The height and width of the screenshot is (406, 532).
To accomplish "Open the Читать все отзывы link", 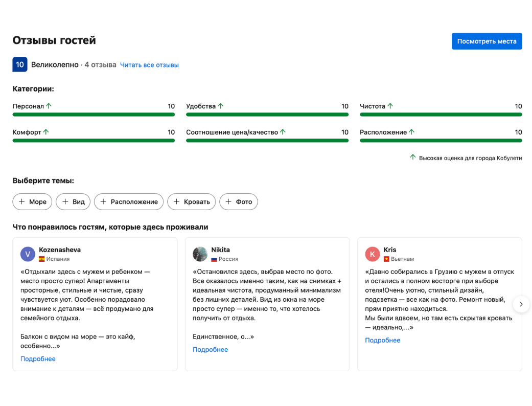I will (149, 65).
